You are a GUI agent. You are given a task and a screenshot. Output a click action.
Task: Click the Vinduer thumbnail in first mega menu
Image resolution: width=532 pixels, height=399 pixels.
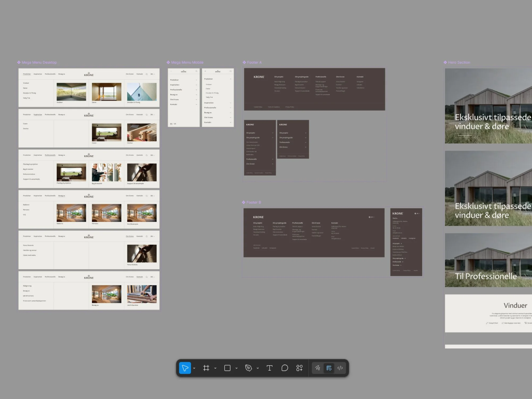tap(71, 92)
